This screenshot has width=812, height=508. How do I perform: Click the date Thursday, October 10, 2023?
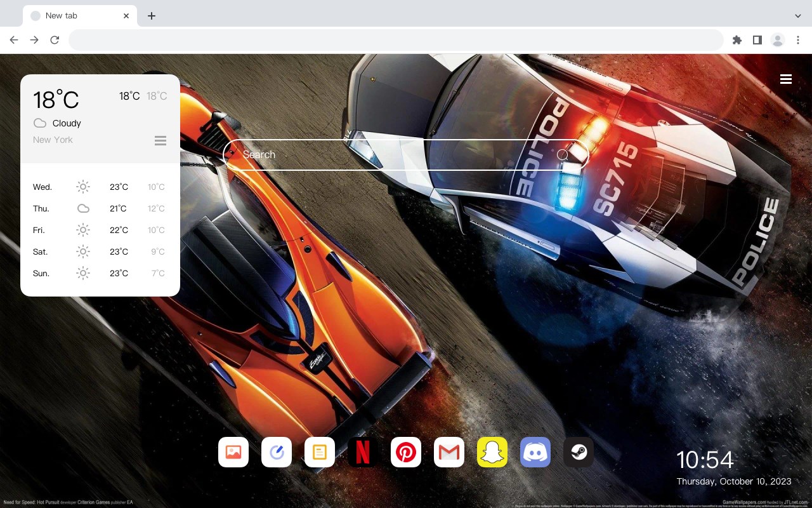point(734,481)
